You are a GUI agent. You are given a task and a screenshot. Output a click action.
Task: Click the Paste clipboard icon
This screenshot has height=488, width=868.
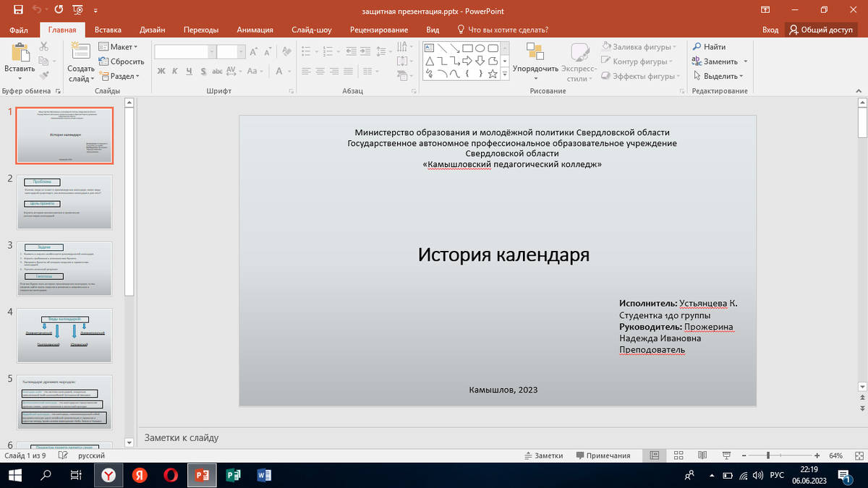click(x=20, y=52)
